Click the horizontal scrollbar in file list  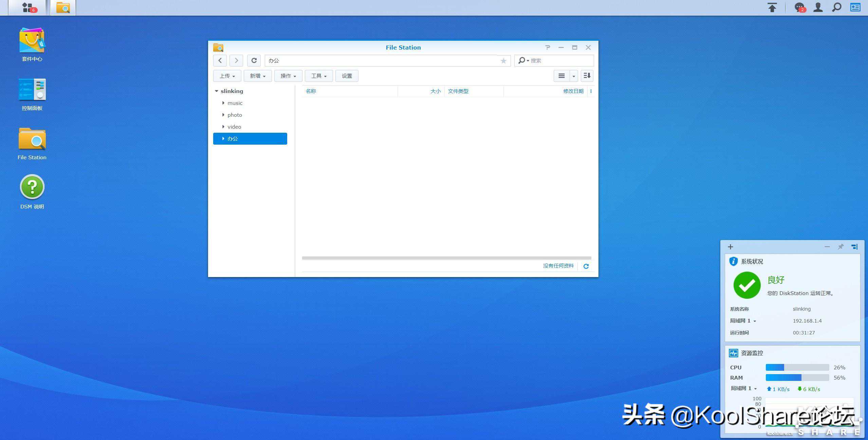(446, 258)
